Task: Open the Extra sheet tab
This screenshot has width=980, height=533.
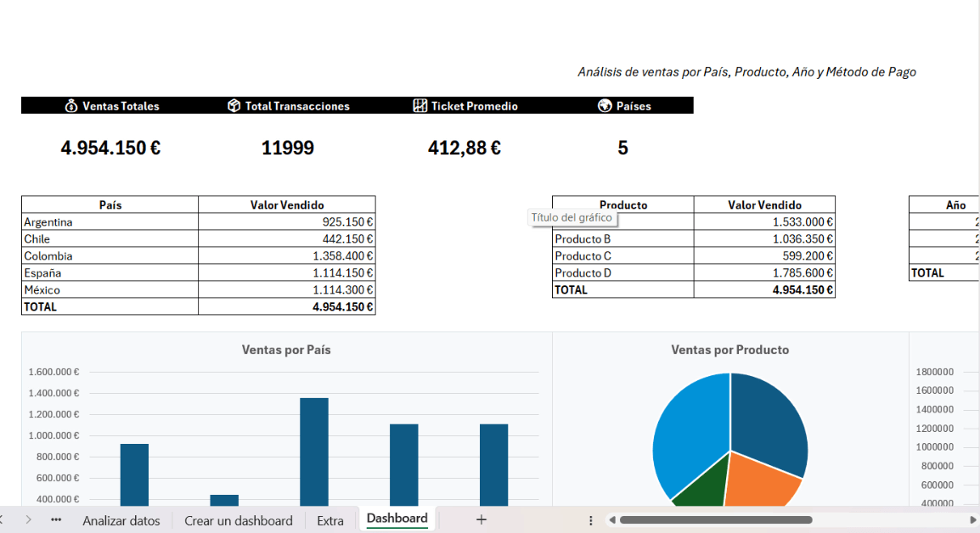Action: pyautogui.click(x=330, y=520)
